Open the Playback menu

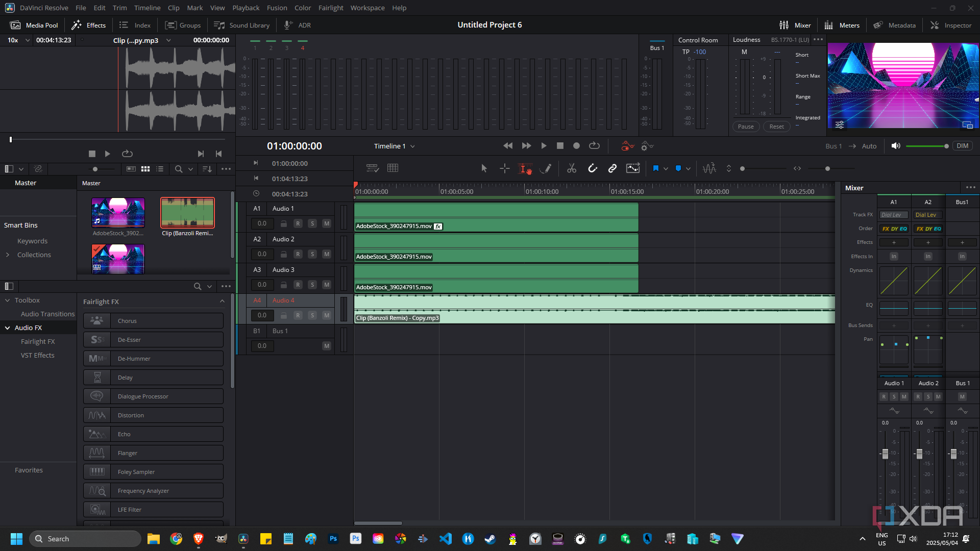(246, 8)
